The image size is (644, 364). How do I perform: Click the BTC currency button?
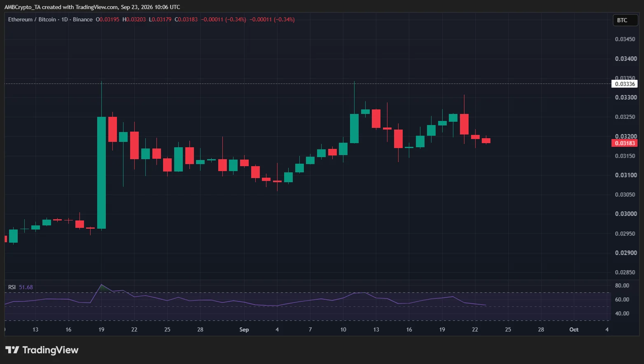tap(625, 20)
